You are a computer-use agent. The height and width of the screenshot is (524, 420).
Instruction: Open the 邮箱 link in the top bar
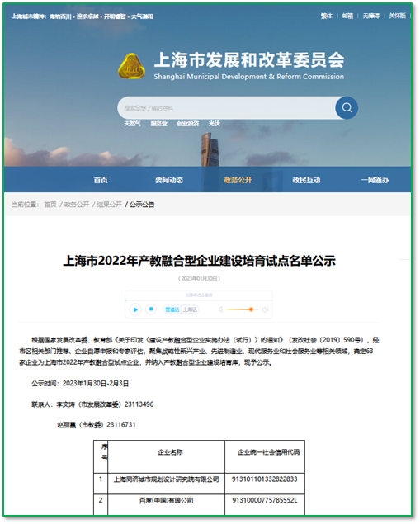(347, 16)
